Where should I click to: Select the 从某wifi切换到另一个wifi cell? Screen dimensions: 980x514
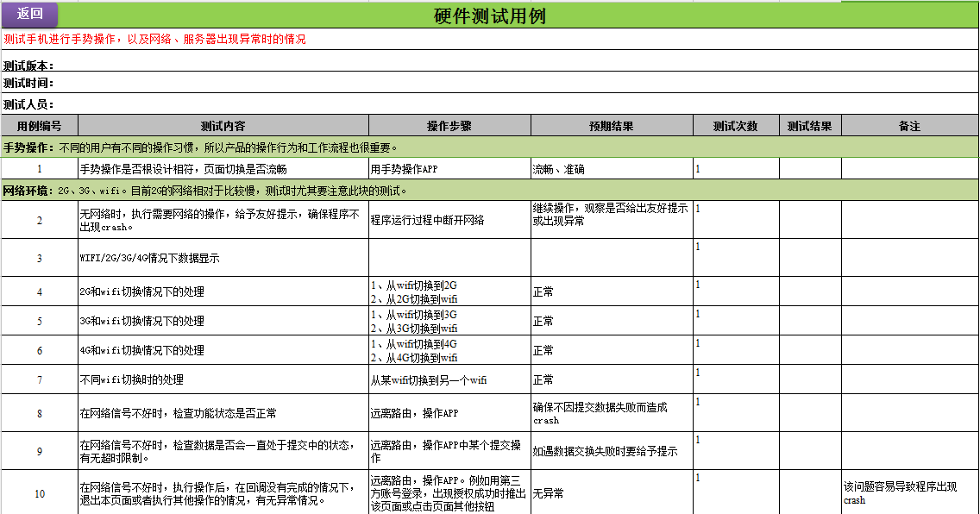click(449, 379)
